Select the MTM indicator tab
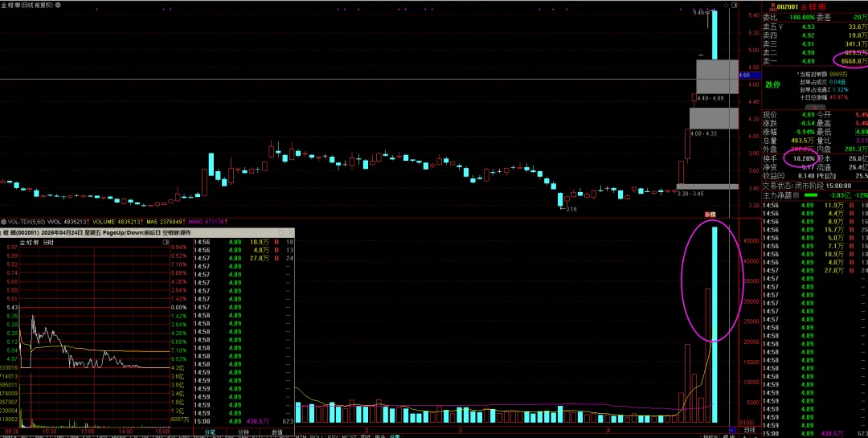Viewport: 868px width, 438px height. 301,436
